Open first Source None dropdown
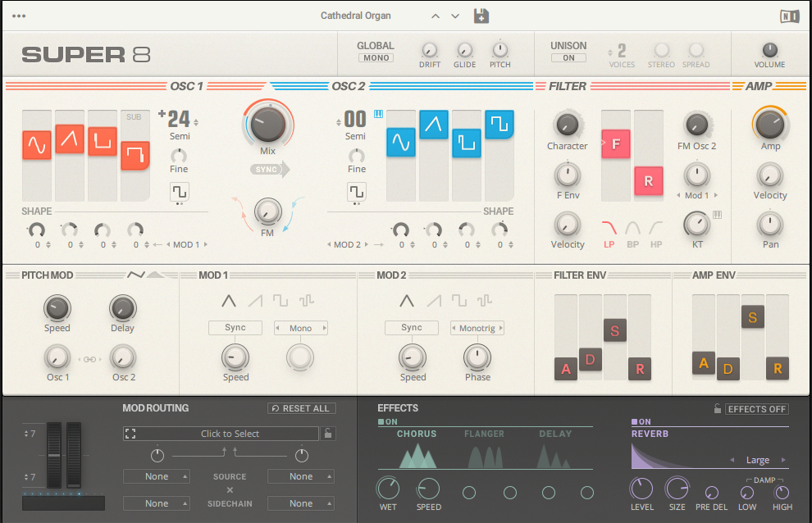Screen dimensions: 812x523 (x=157, y=476)
